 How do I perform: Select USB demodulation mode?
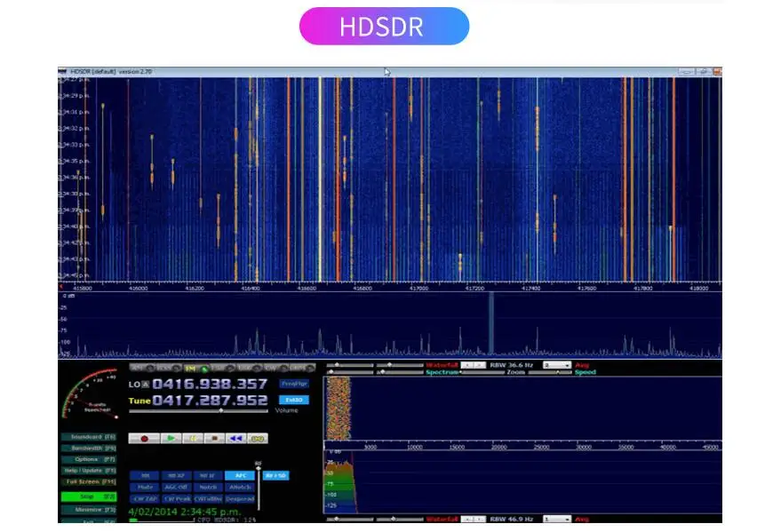[249, 368]
